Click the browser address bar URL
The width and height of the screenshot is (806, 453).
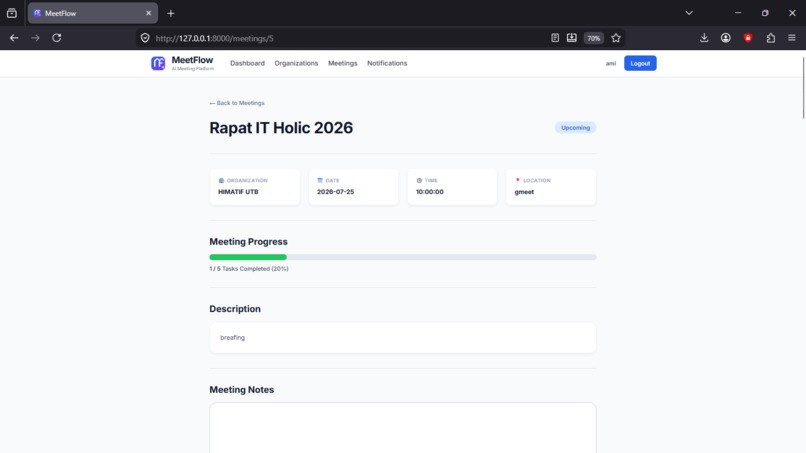point(214,38)
